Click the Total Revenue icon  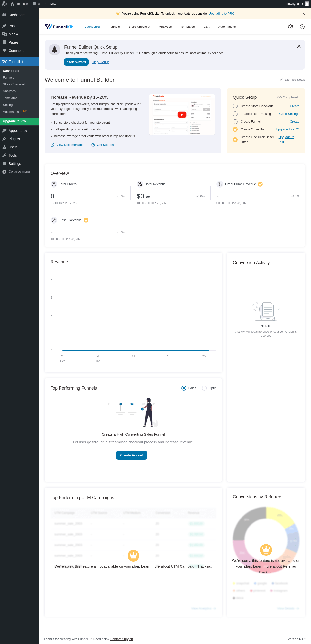pyautogui.click(x=140, y=184)
